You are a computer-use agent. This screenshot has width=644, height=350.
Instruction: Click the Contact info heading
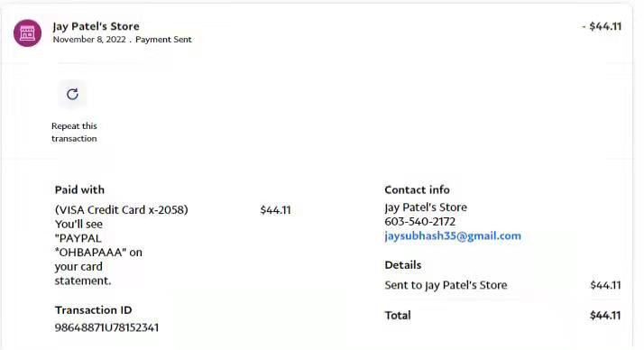tap(417, 189)
